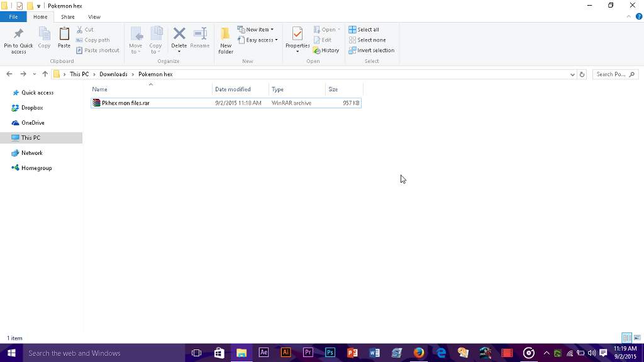Go up one folder level

tap(45, 74)
